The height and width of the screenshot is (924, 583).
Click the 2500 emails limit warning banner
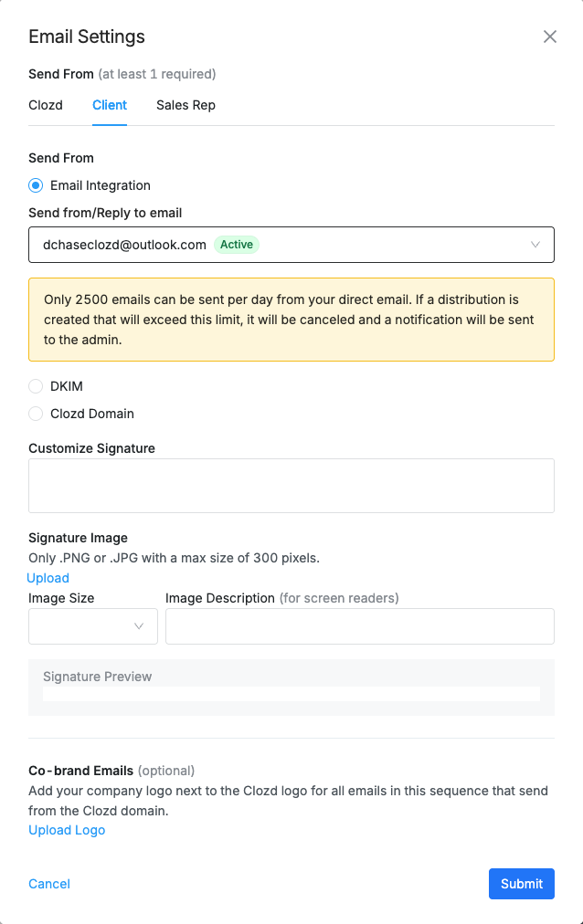291,320
